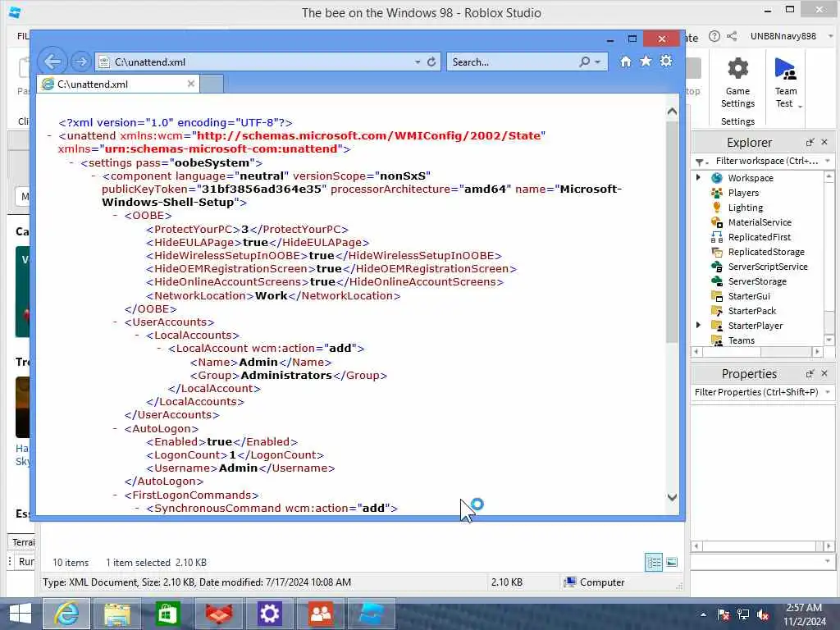Click the NetworkLocation Work line
840x630 pixels.
[272, 295]
